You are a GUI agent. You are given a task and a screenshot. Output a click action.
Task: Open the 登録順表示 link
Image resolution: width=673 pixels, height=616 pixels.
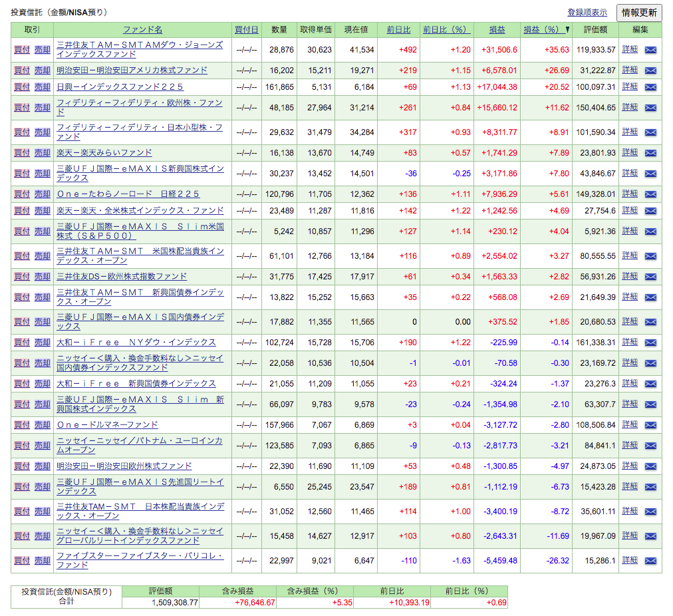pos(587,13)
